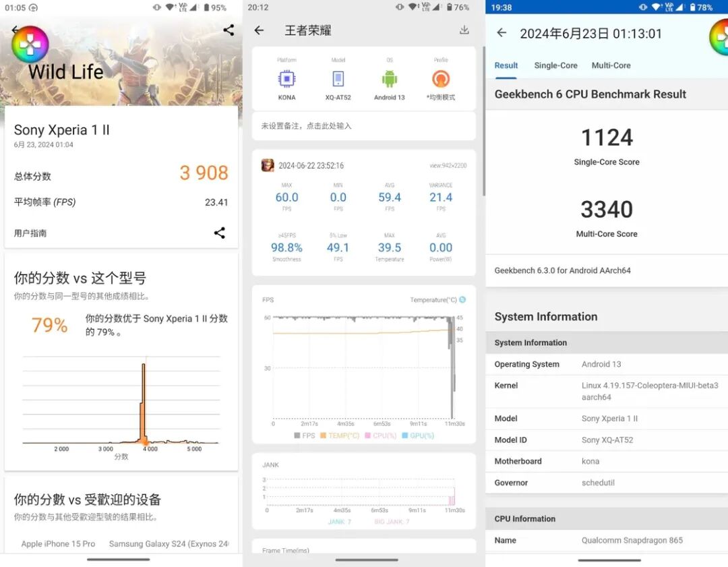Toggle the FPS legend series
Image resolution: width=728 pixels, height=567 pixels.
point(305,436)
